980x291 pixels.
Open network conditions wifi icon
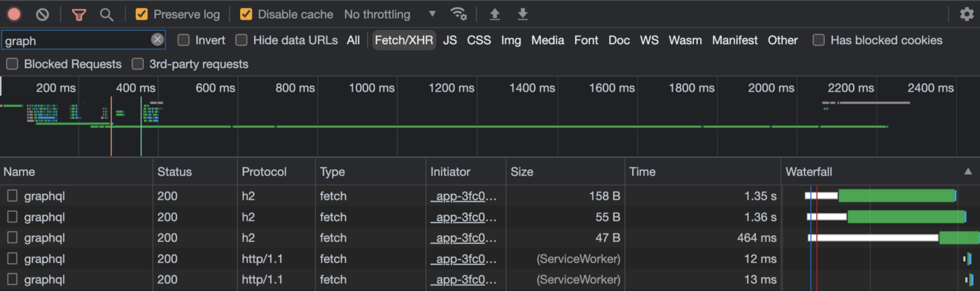458,14
